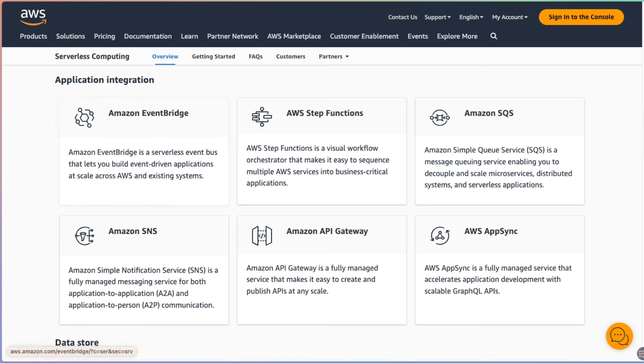Open the Amazon SNS title link
The image size is (644, 363).
pos(133,231)
